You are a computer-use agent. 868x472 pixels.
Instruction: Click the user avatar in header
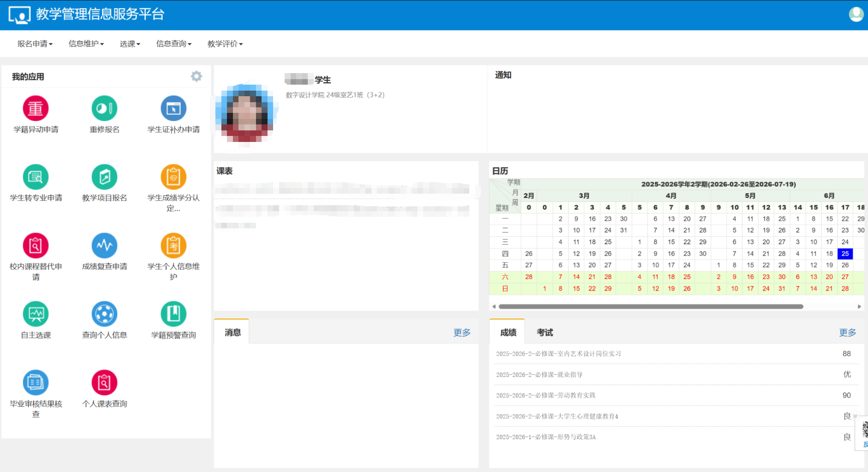click(856, 14)
